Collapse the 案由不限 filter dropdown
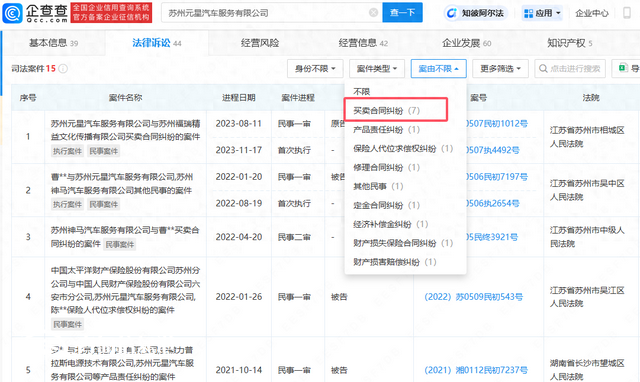 [438, 69]
